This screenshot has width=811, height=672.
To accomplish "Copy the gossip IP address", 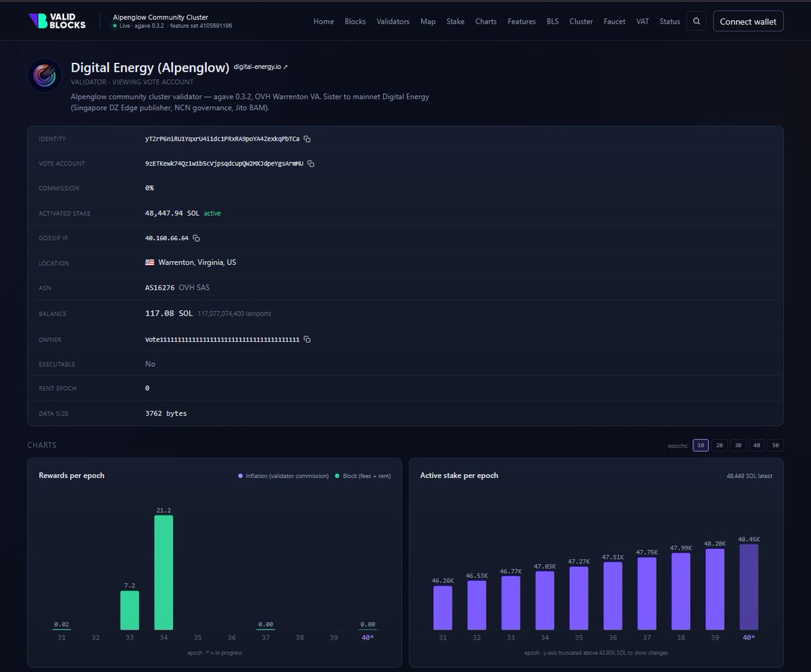I will click(x=197, y=238).
